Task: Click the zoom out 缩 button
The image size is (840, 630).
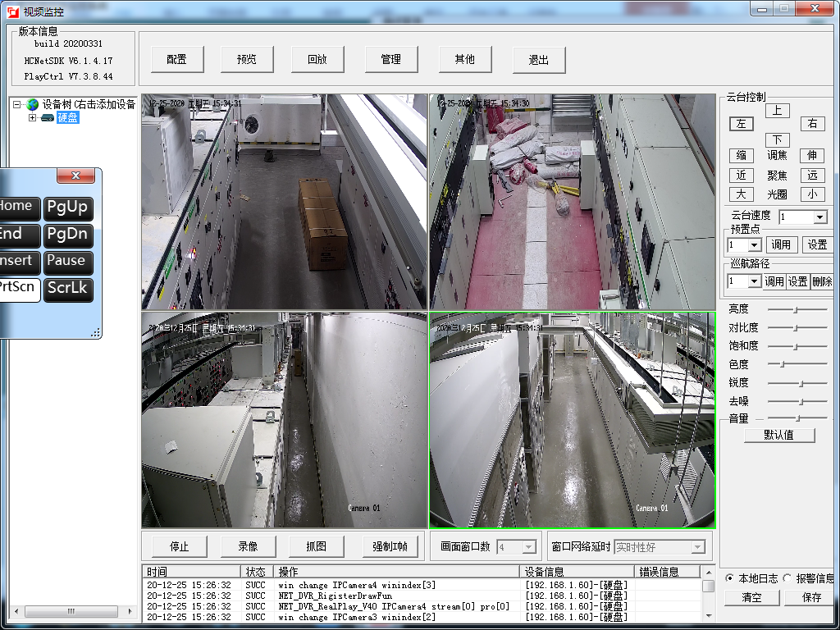Action: pos(741,155)
